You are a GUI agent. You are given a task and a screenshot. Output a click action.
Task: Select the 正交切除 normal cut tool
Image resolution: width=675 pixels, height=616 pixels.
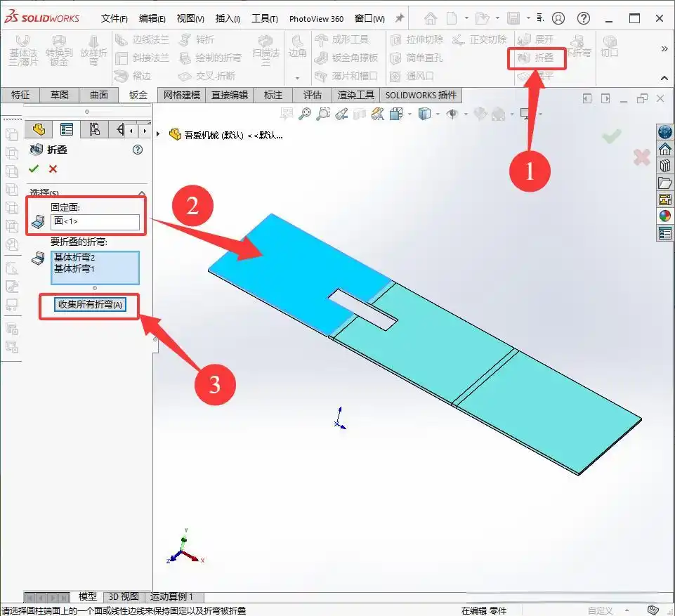coord(480,39)
